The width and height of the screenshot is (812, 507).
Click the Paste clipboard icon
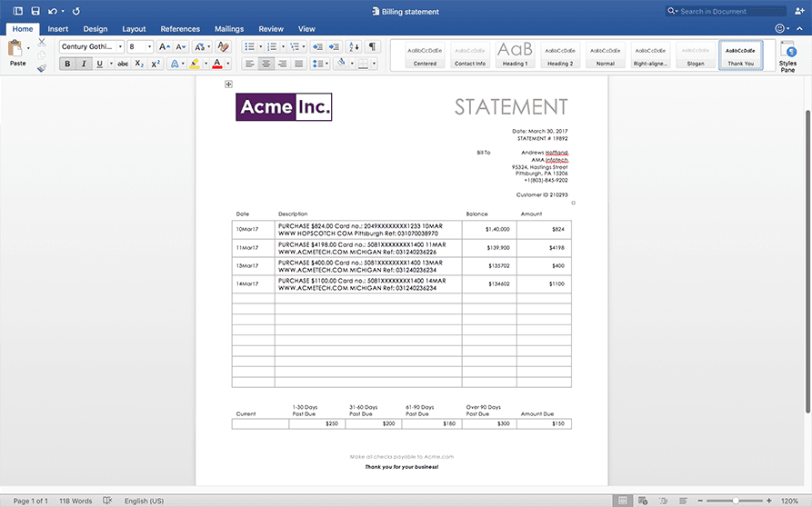point(15,49)
